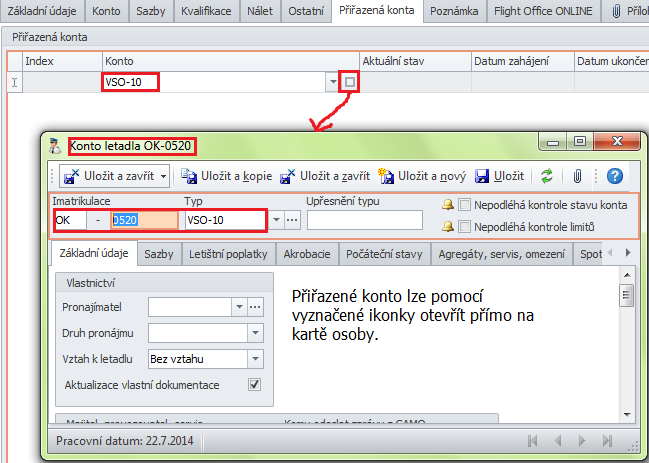Click the ellipsis button beside Typ field

click(292, 220)
